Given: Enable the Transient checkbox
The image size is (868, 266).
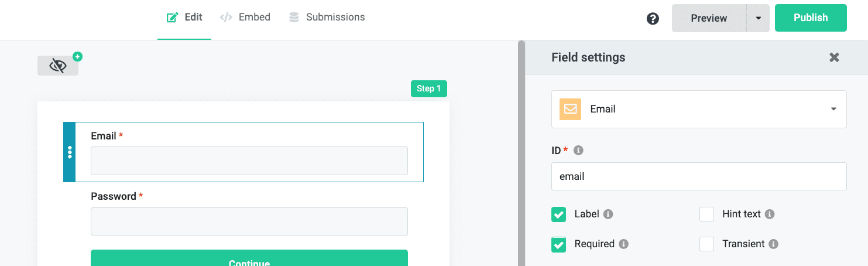Looking at the screenshot, I should (x=707, y=244).
